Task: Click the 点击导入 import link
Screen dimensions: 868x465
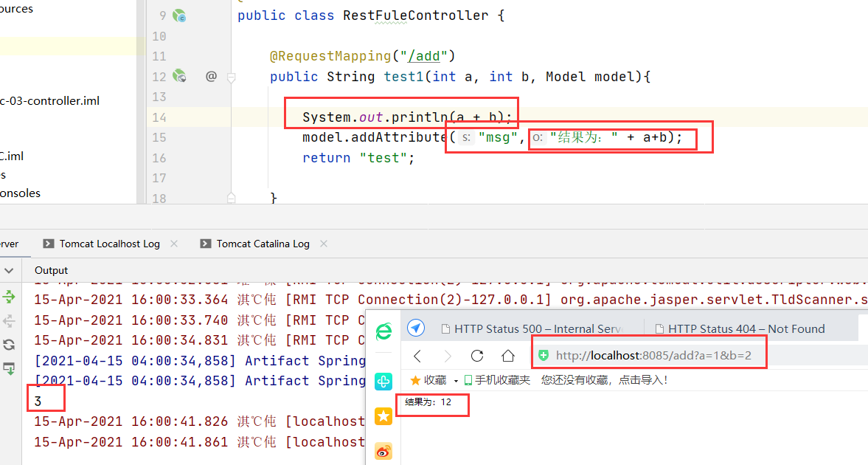Action: pyautogui.click(x=642, y=380)
